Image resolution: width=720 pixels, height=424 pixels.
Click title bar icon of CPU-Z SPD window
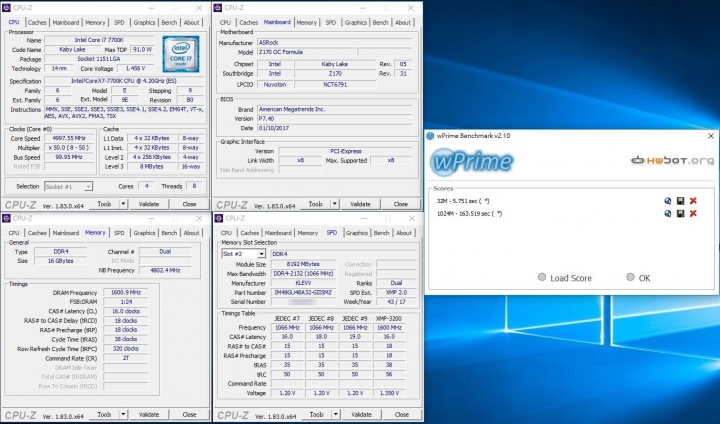(219, 218)
